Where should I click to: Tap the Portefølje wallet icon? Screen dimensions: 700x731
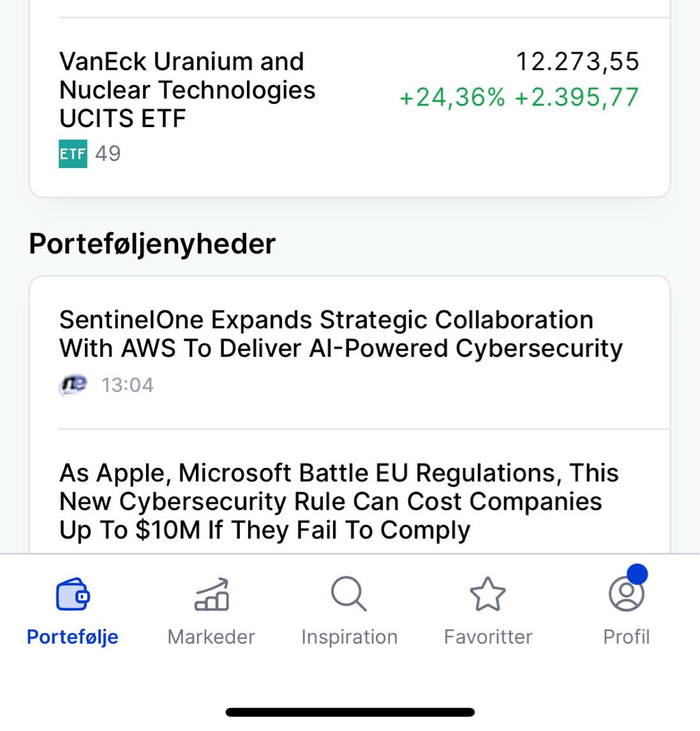pyautogui.click(x=73, y=594)
